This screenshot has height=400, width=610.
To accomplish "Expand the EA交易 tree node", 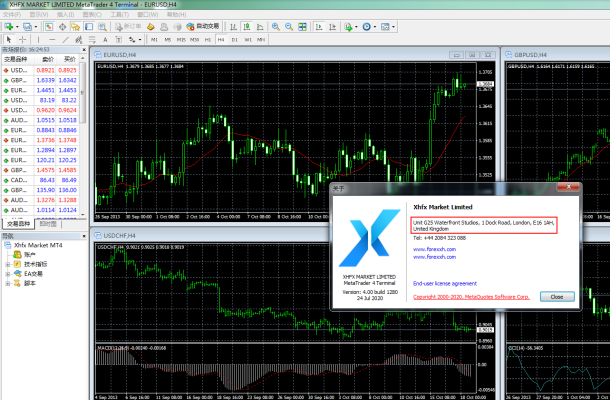I will 7,274.
